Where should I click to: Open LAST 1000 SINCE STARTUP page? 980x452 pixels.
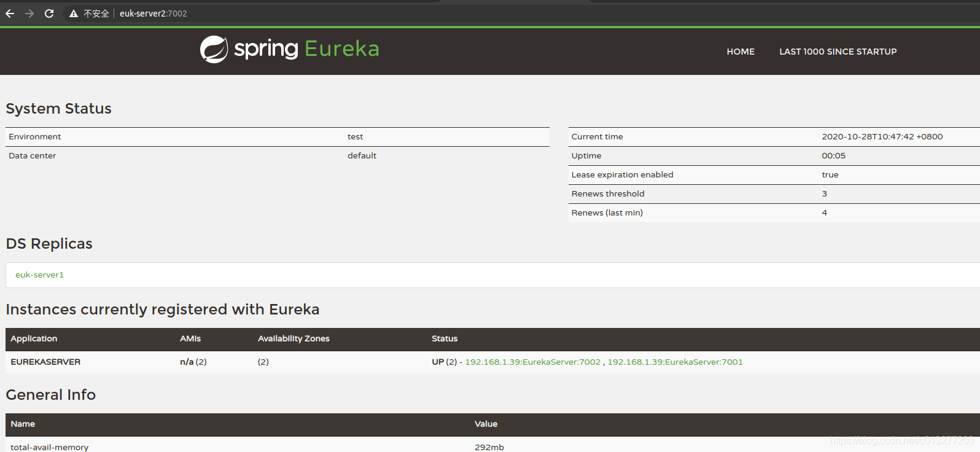pyautogui.click(x=838, y=52)
